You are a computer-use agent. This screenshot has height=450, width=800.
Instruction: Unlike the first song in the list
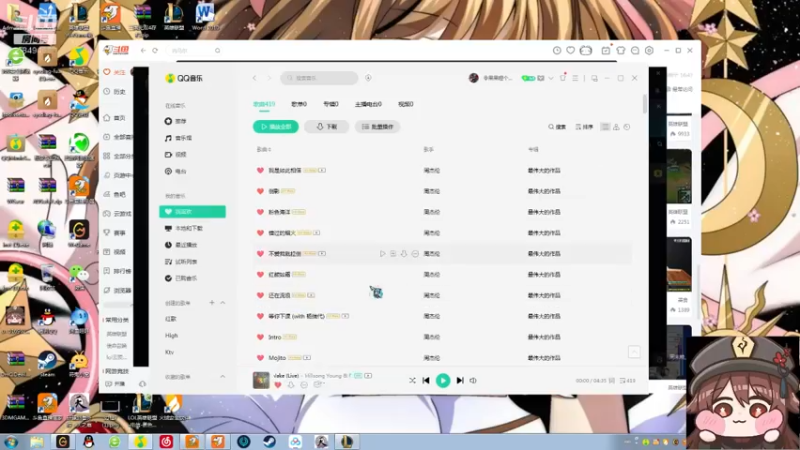260,170
